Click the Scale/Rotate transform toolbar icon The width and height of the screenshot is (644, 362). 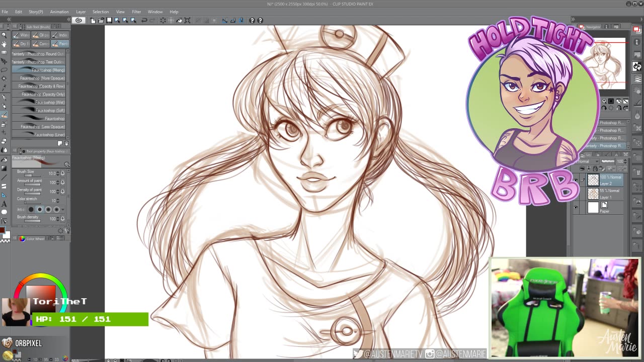coord(187,20)
